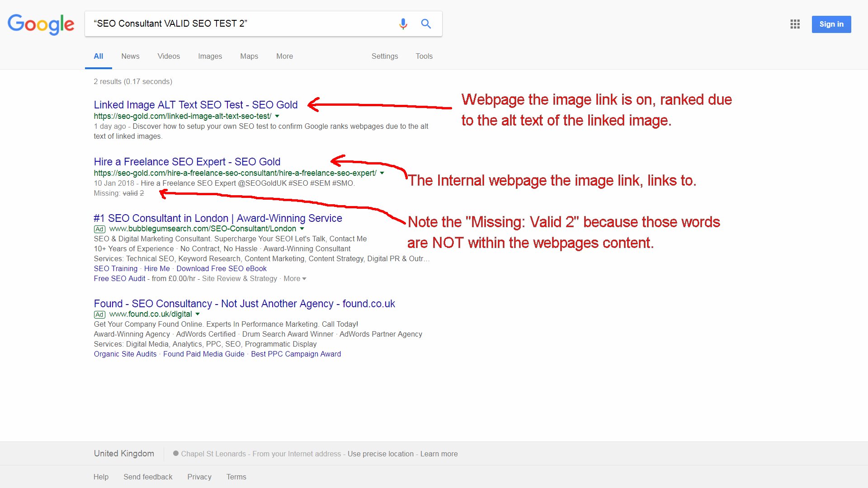Open the More search menu
The width and height of the screenshot is (868, 488).
(x=284, y=56)
